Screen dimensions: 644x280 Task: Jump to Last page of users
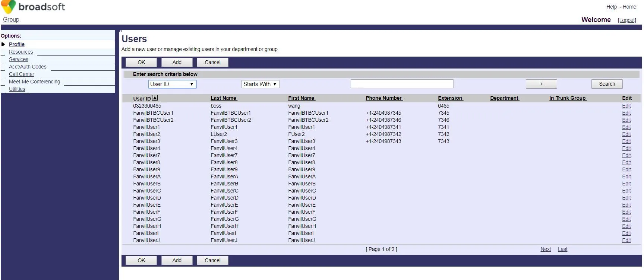point(562,249)
